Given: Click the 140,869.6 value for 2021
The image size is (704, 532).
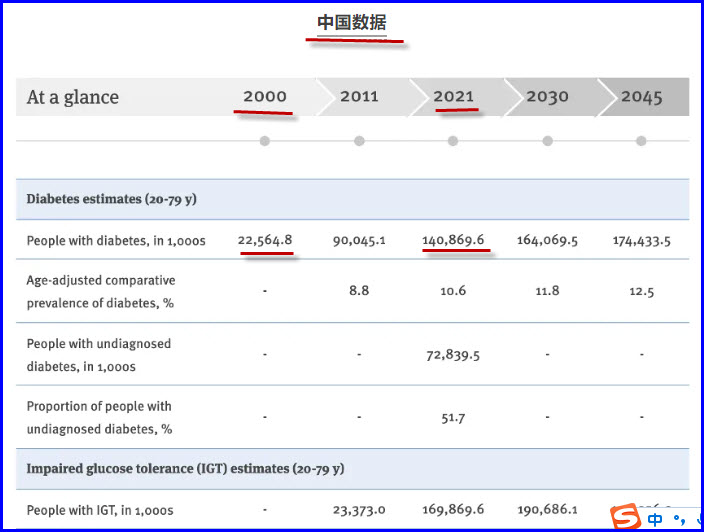Looking at the screenshot, I should pyautogui.click(x=453, y=240).
